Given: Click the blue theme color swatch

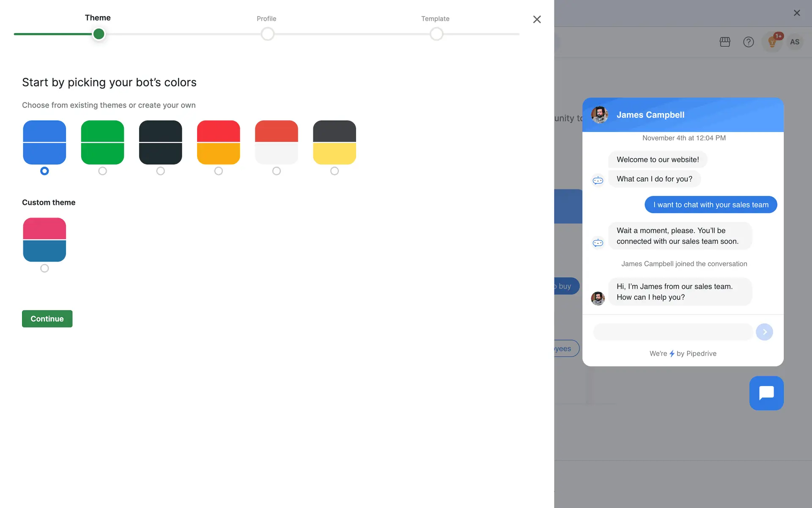Looking at the screenshot, I should click(x=44, y=142).
